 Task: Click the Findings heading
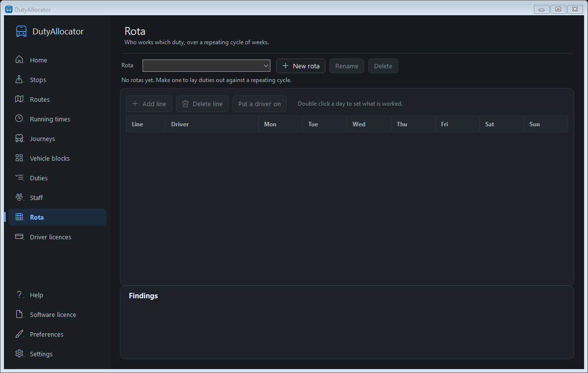pos(143,296)
